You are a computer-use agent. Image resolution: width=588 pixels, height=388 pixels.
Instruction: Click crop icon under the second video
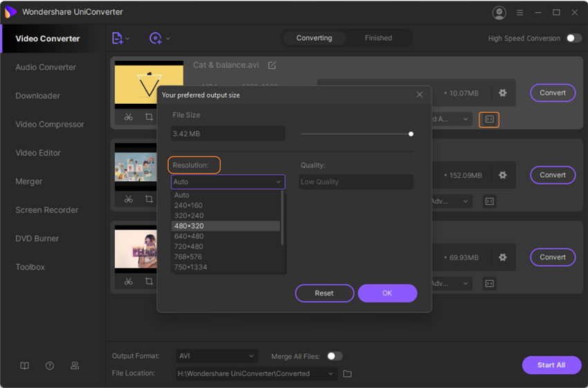click(149, 199)
